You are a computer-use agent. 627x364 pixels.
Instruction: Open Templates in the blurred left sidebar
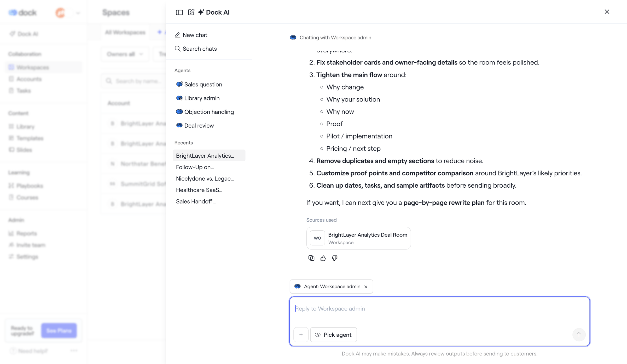(30, 138)
